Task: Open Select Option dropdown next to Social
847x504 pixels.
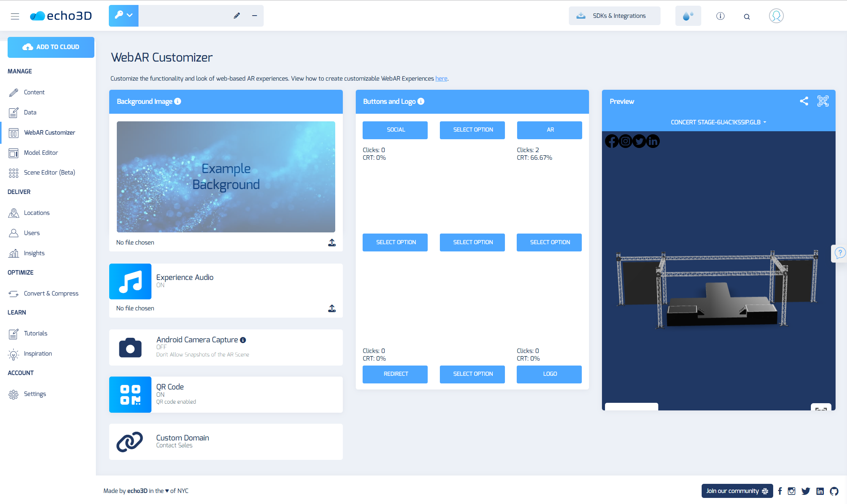Action: click(472, 130)
